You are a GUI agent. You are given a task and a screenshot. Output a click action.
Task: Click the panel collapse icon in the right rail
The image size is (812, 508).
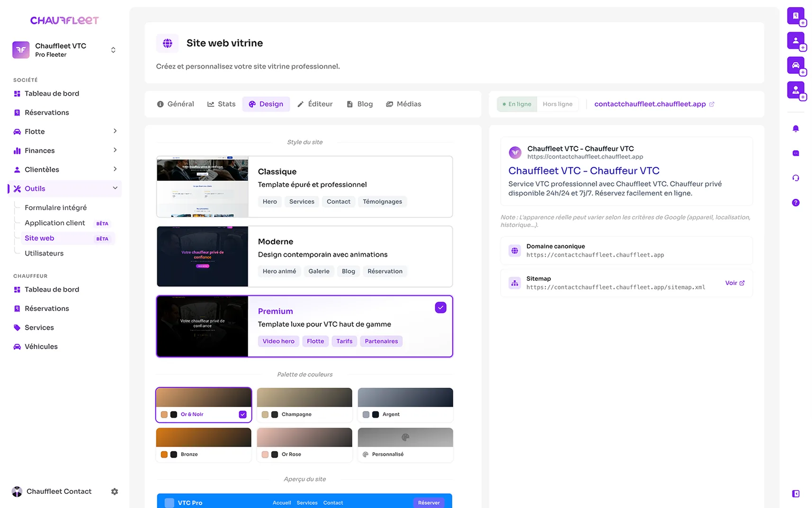(796, 494)
